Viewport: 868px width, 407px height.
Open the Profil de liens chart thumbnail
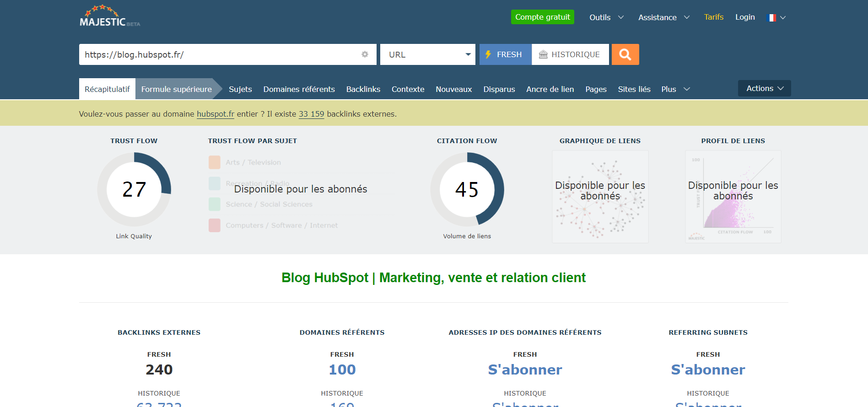(733, 197)
